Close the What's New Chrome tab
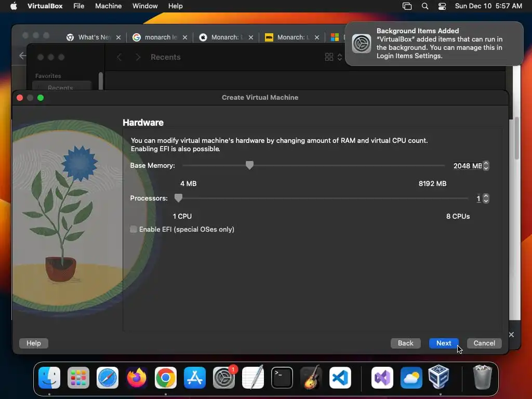 118,37
